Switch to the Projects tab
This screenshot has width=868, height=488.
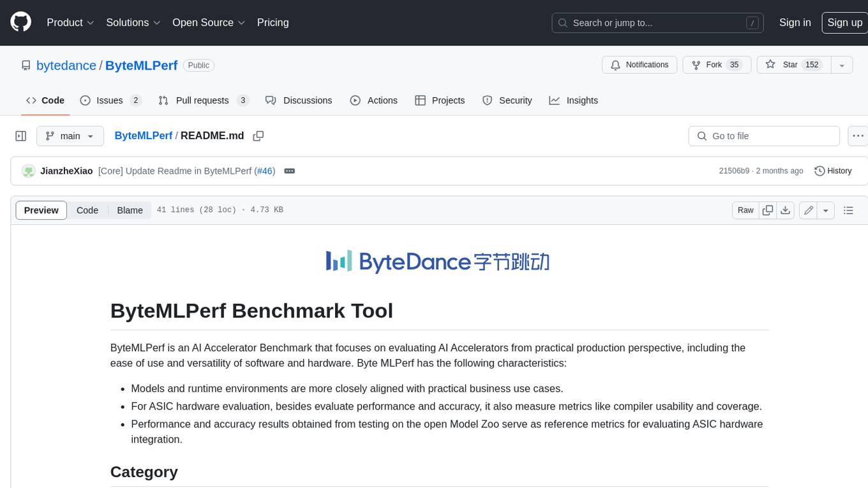click(x=440, y=100)
